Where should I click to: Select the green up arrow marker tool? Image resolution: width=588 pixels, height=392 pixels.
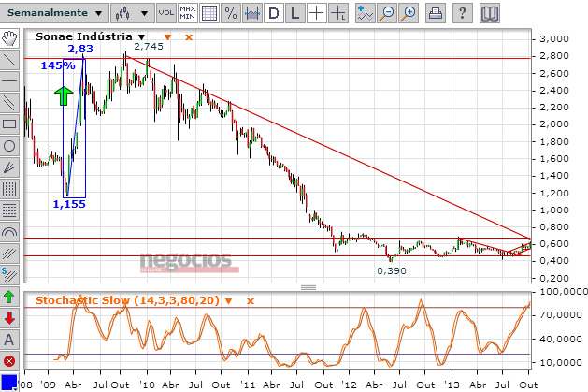coord(9,298)
